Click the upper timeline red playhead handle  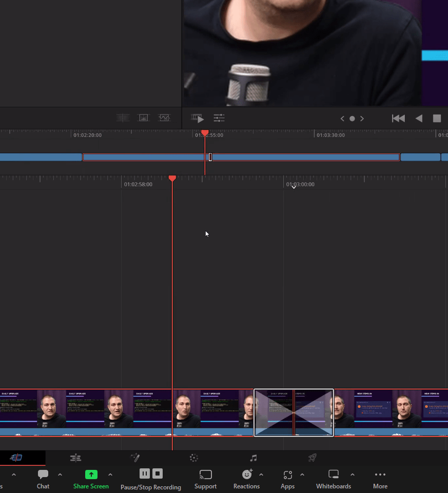(205, 133)
